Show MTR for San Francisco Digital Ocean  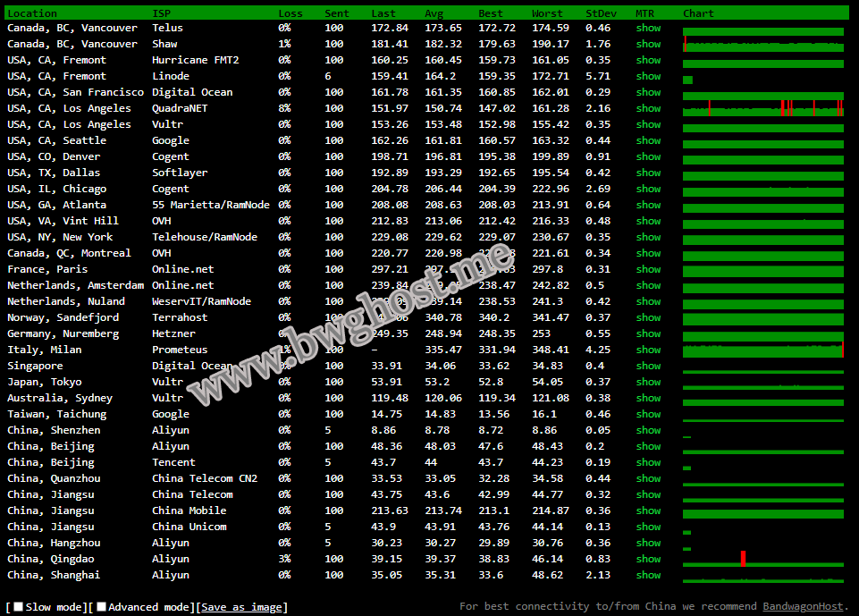point(648,92)
